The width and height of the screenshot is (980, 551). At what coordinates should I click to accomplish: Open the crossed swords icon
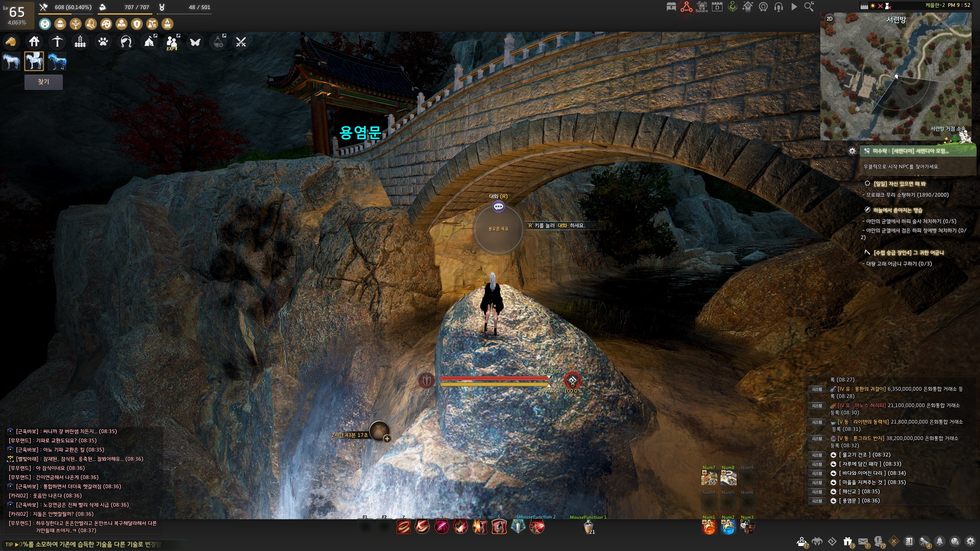[x=241, y=41]
